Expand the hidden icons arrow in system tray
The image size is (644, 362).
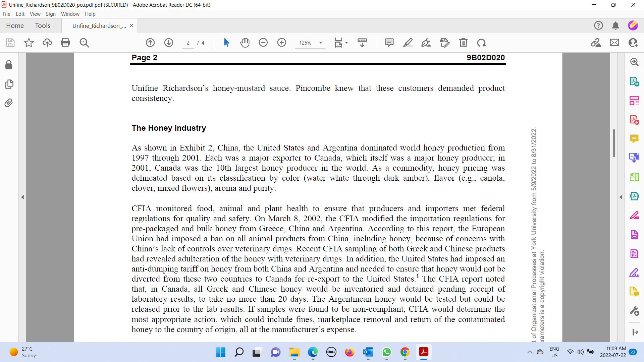point(529,352)
